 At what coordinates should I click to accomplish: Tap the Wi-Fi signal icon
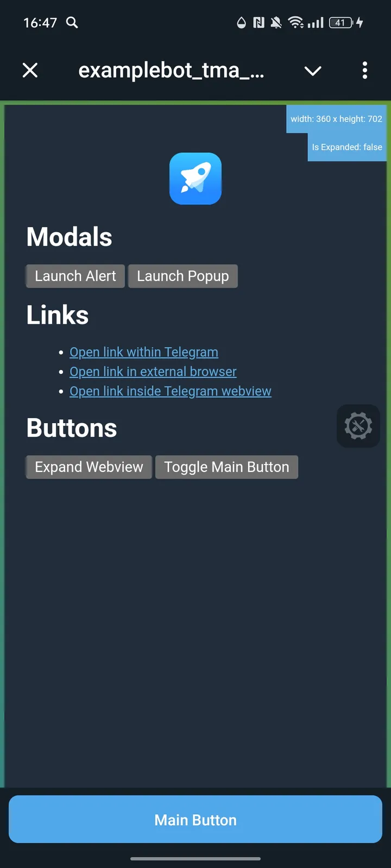pos(296,22)
